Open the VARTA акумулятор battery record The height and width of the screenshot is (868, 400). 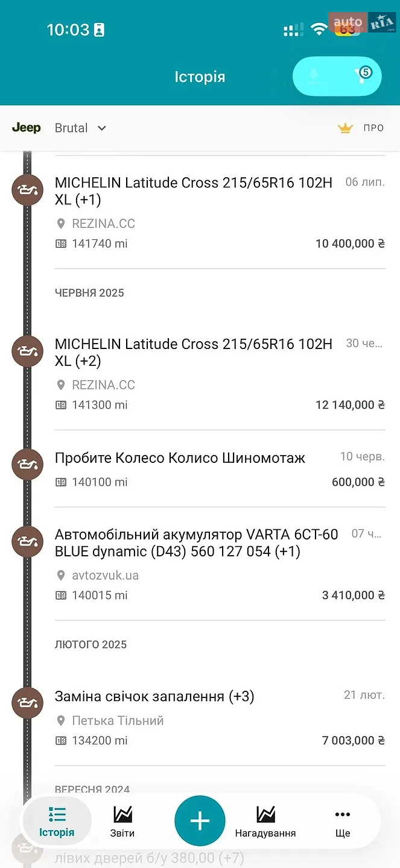coord(220,564)
